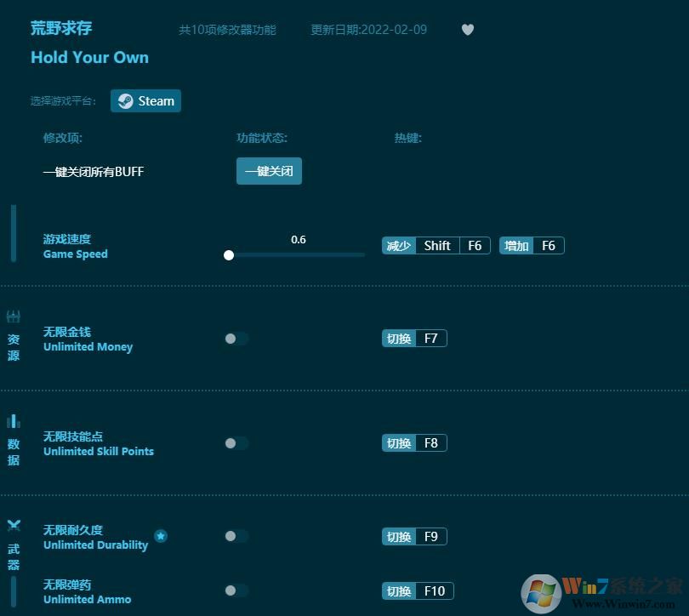
Task: Click the 修改项 column header
Action: [62, 138]
